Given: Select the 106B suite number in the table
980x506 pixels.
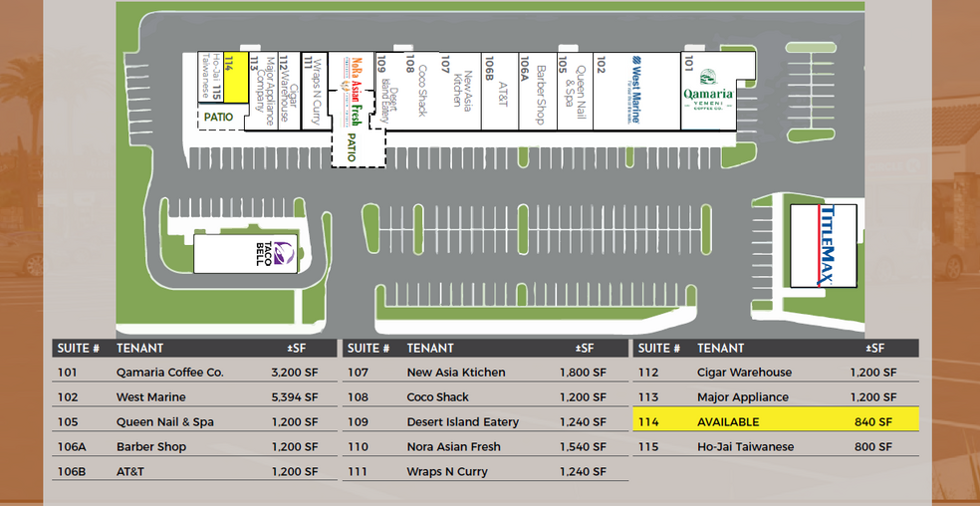Looking at the screenshot, I should [72, 471].
